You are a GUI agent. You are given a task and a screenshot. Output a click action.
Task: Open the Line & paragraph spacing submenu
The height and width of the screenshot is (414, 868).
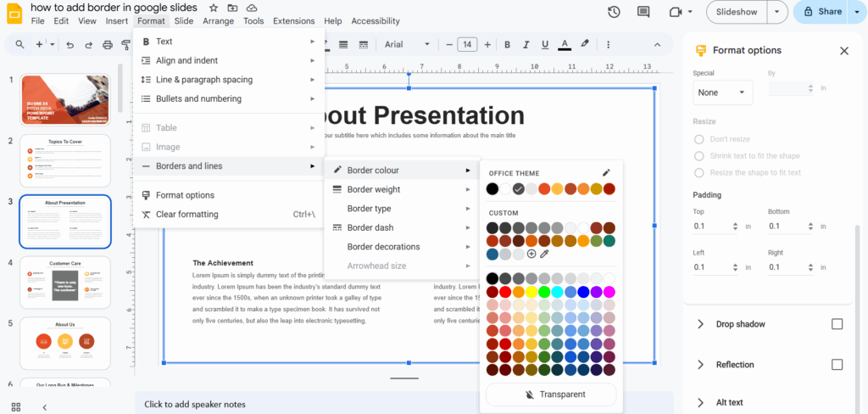point(229,80)
